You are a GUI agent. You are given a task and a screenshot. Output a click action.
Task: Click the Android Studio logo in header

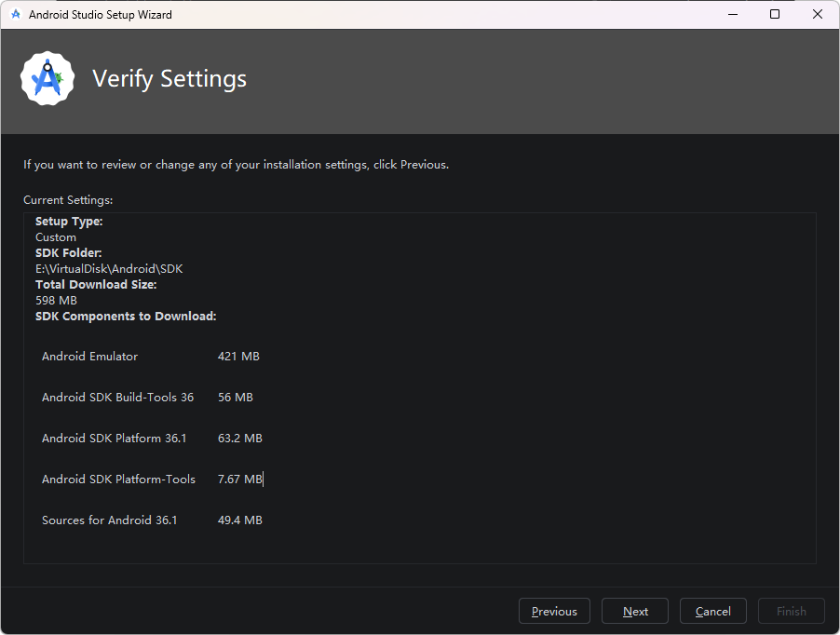(x=47, y=78)
